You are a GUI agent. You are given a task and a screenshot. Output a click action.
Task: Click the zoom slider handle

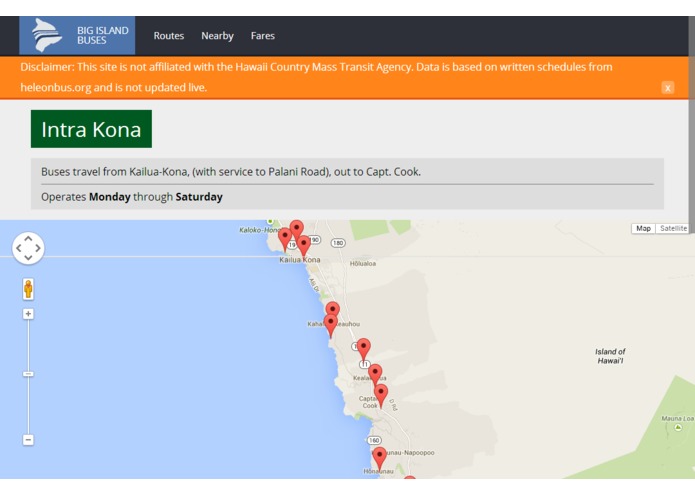coord(28,374)
